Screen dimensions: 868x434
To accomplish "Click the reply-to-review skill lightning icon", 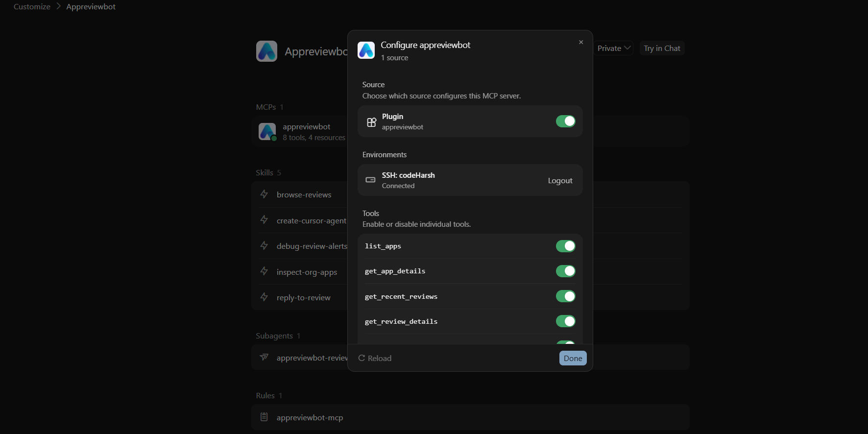I will click(264, 297).
